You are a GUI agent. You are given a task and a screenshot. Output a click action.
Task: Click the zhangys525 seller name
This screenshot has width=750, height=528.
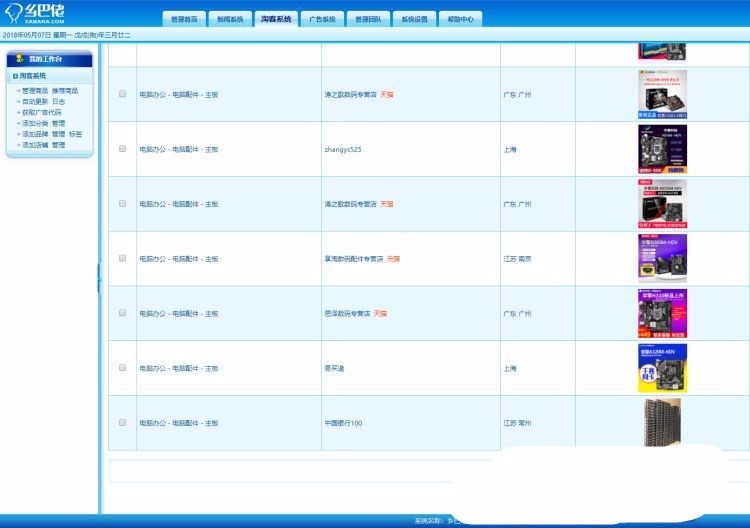coord(343,149)
